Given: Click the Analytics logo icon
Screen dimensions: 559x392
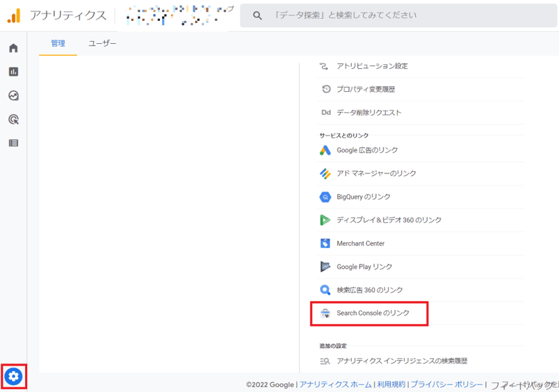Looking at the screenshot, I should (x=14, y=16).
